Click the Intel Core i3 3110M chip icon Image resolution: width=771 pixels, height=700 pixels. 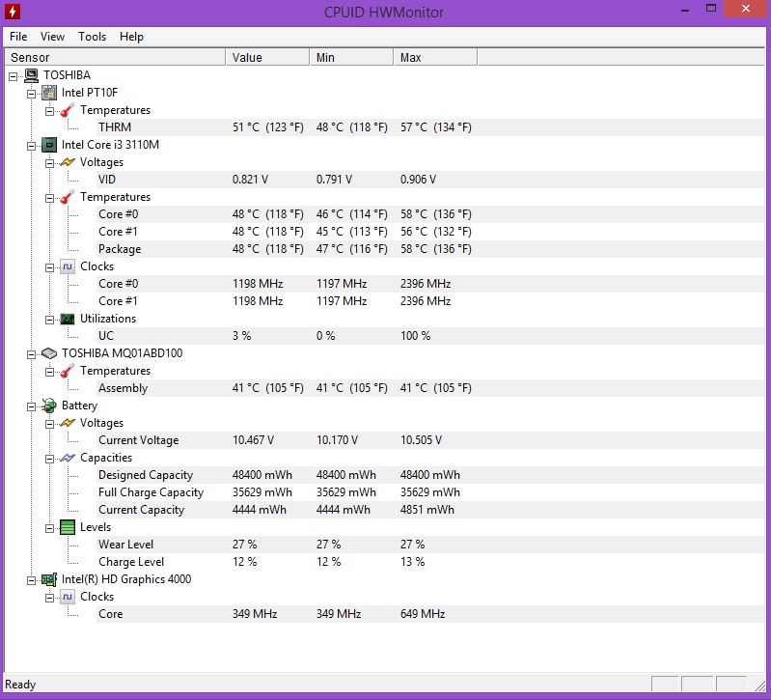[x=49, y=145]
